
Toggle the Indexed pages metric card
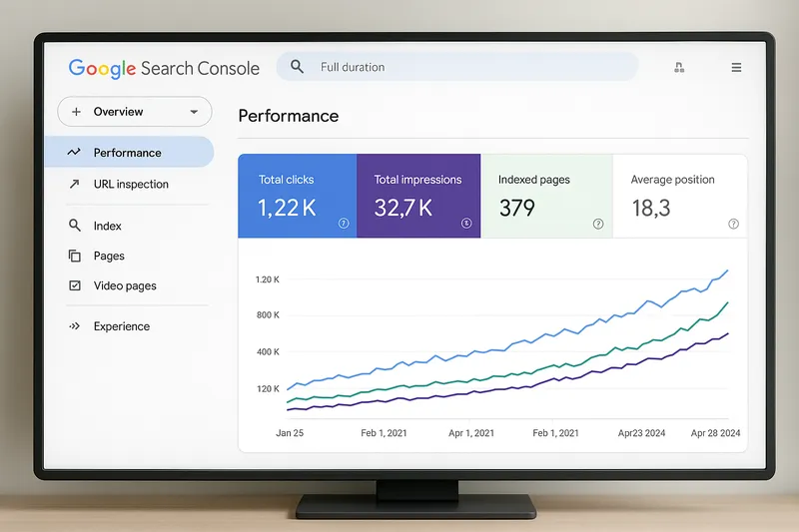point(546,196)
